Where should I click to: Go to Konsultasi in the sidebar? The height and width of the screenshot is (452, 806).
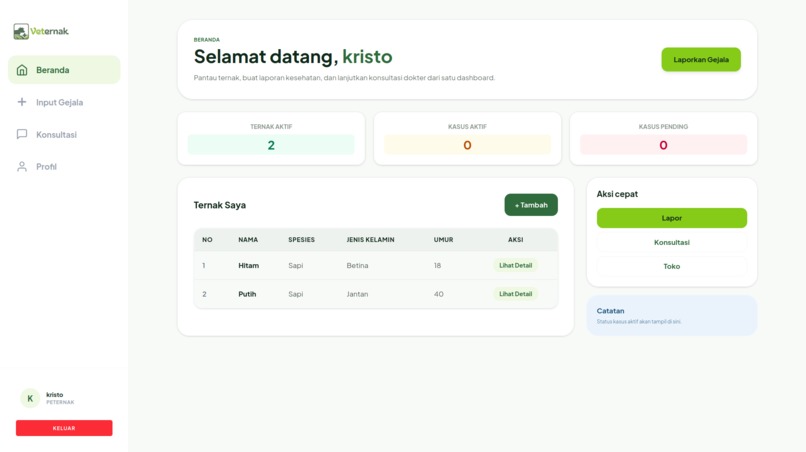[x=64, y=134]
